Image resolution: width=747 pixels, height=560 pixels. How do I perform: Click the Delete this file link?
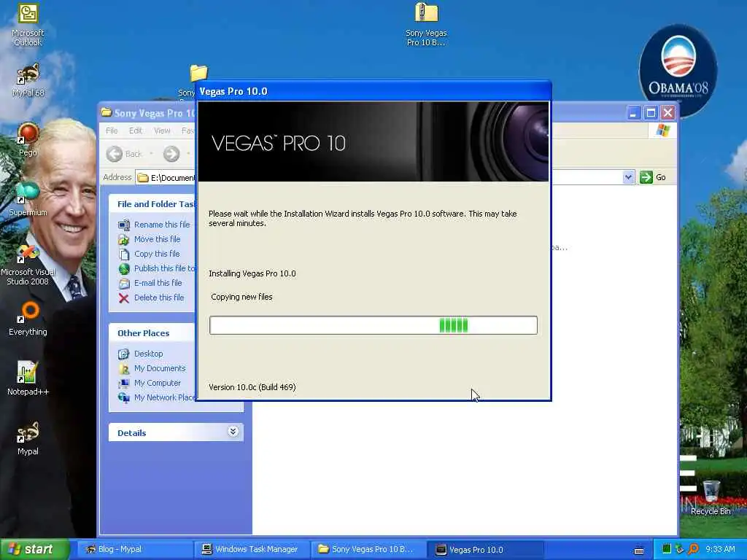(158, 298)
